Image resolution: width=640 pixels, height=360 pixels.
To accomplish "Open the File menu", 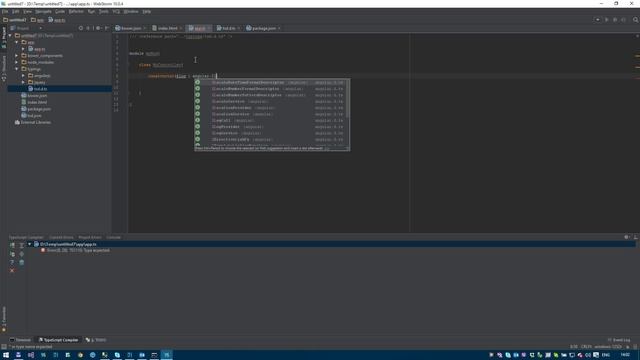I will [x=5, y=11].
